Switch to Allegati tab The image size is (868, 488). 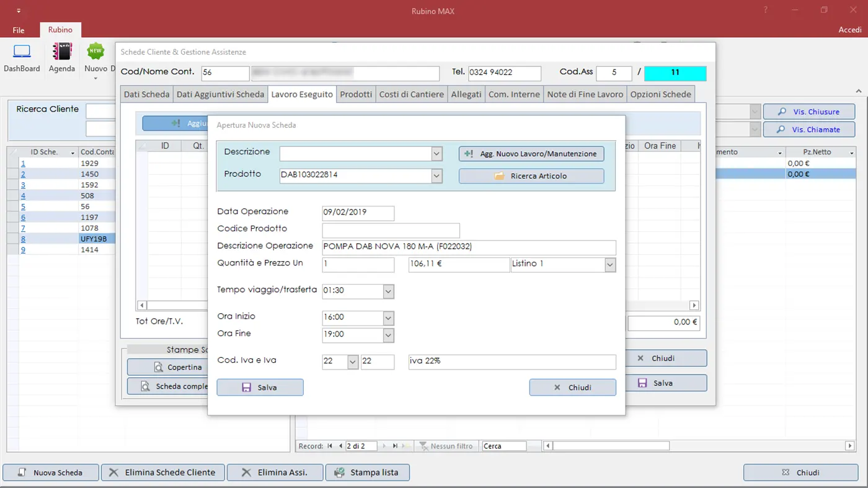pos(466,94)
